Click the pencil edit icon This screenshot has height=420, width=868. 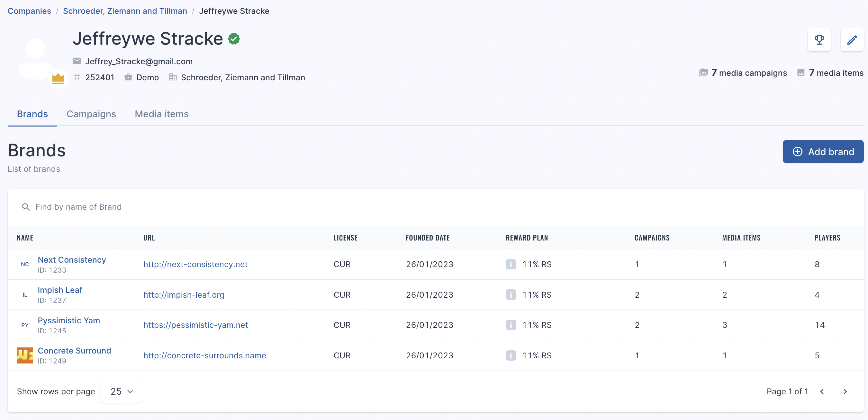(852, 40)
